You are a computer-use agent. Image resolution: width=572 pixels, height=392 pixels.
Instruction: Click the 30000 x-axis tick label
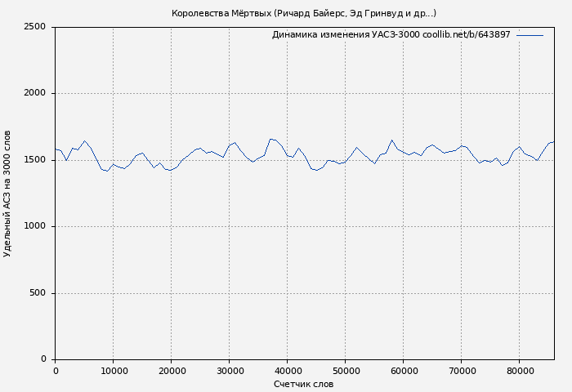(x=230, y=371)
